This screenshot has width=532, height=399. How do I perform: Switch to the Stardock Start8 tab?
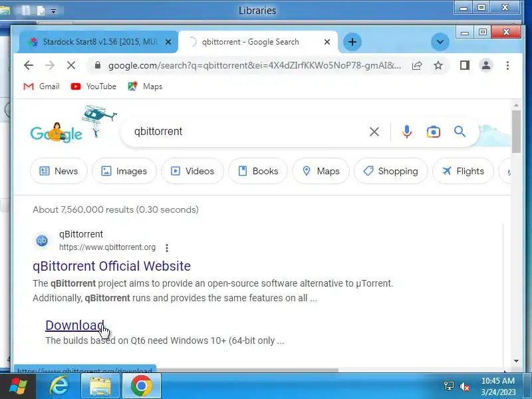98,42
